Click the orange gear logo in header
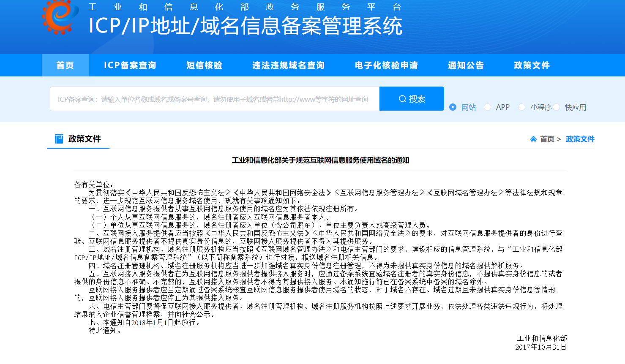 (60, 16)
